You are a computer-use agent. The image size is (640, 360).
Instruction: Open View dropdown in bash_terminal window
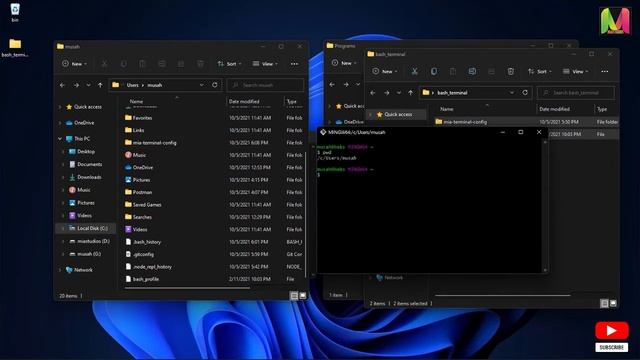coord(576,71)
